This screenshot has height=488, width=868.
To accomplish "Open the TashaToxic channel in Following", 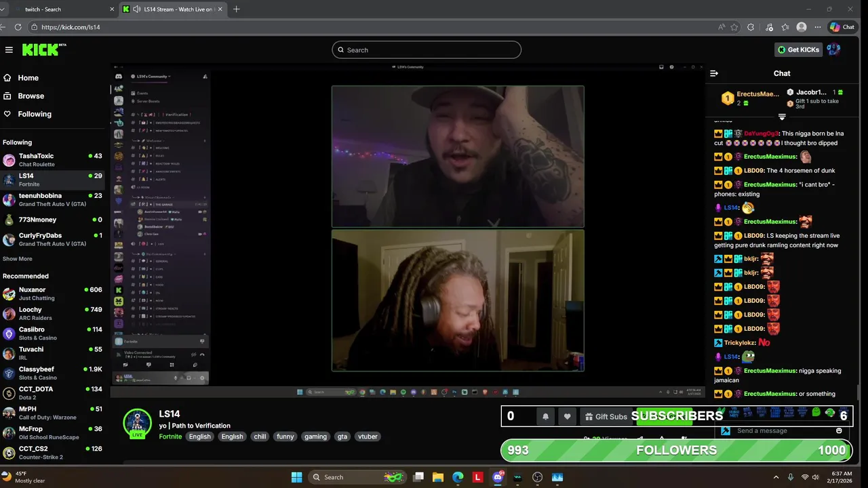I will (53, 160).
